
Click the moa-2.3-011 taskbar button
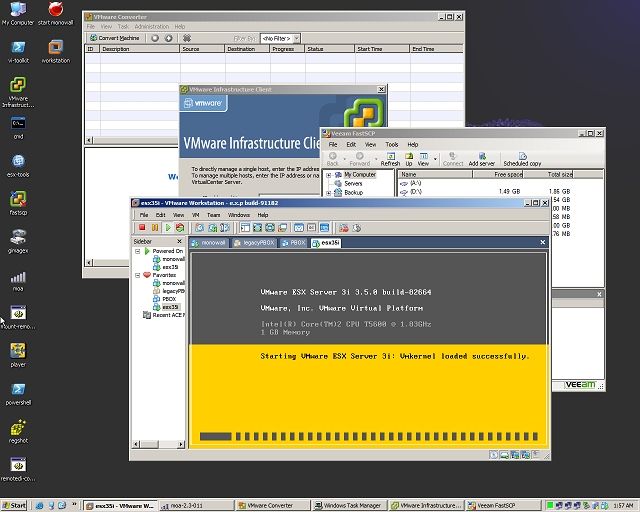tap(197, 505)
